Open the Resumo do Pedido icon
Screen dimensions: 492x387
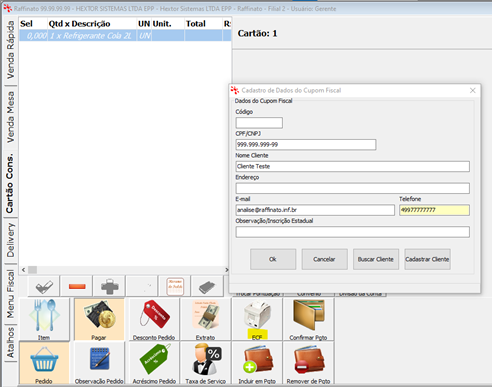click(175, 286)
